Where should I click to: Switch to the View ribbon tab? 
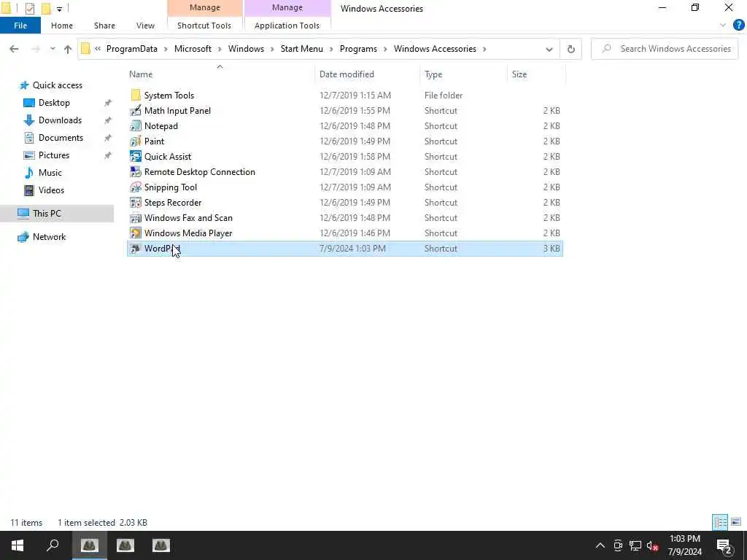click(x=145, y=26)
